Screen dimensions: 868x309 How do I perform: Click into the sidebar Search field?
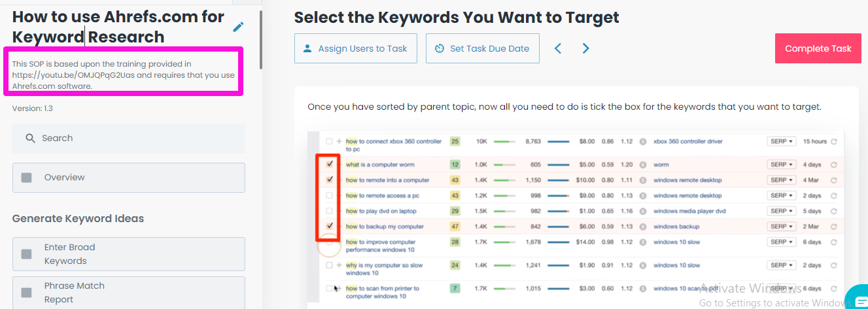(129, 138)
